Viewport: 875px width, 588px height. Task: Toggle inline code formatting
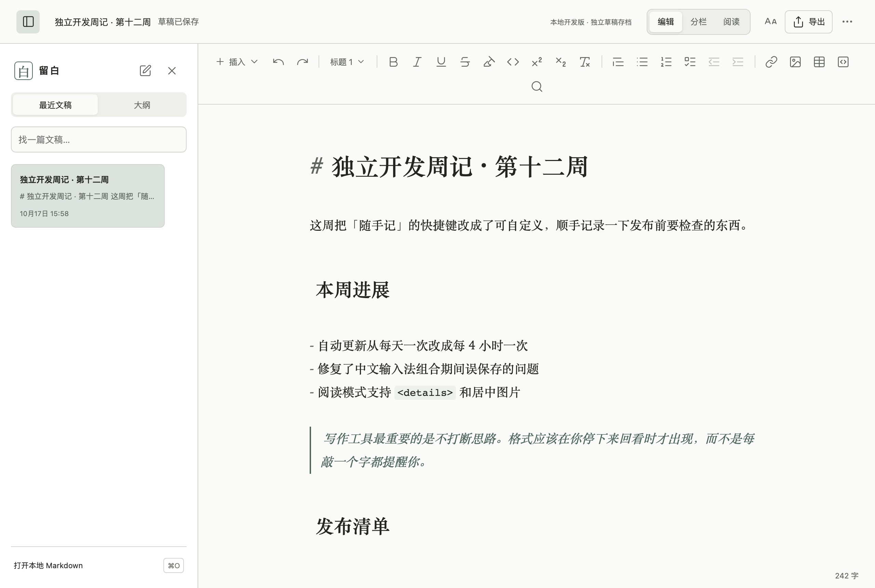(513, 62)
